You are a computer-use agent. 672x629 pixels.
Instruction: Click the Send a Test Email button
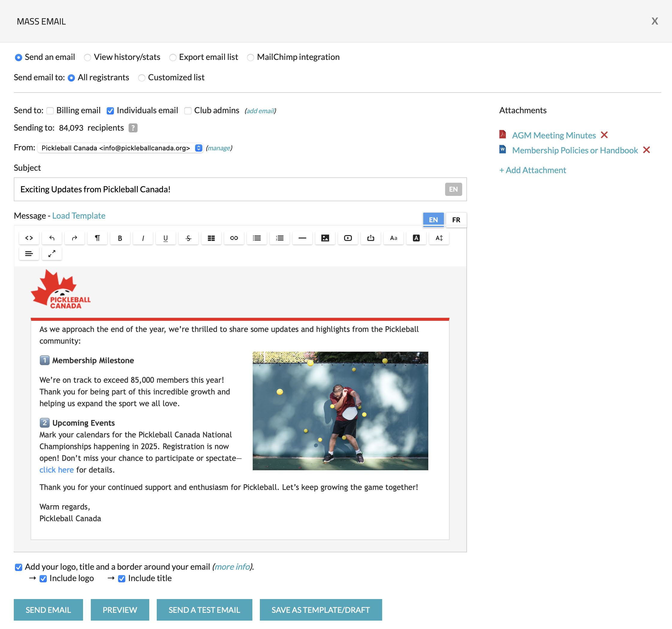point(204,610)
